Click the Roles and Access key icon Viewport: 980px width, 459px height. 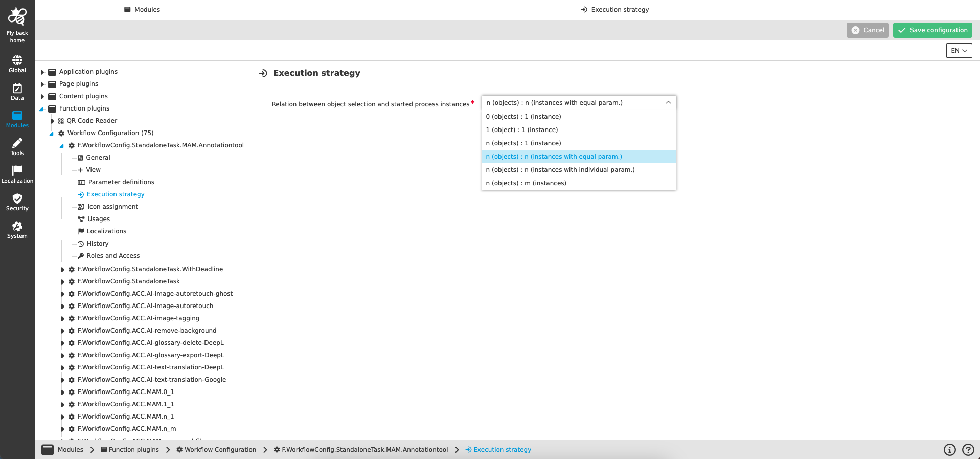81,256
